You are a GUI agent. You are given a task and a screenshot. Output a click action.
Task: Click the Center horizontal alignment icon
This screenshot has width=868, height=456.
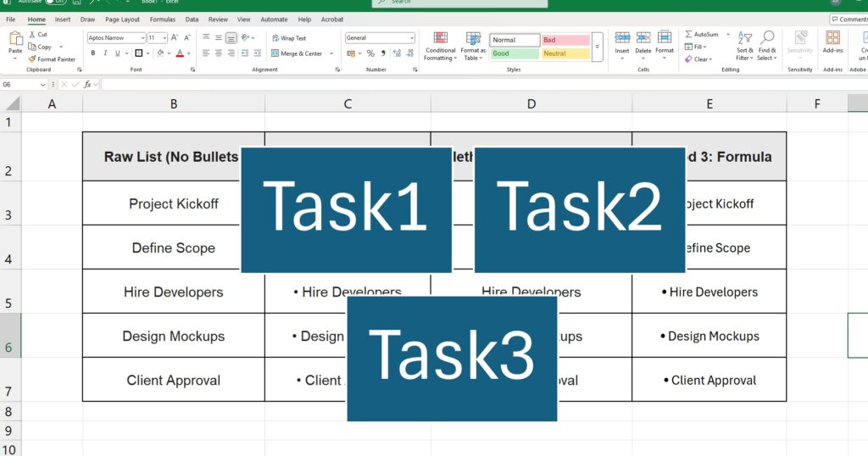(x=218, y=53)
